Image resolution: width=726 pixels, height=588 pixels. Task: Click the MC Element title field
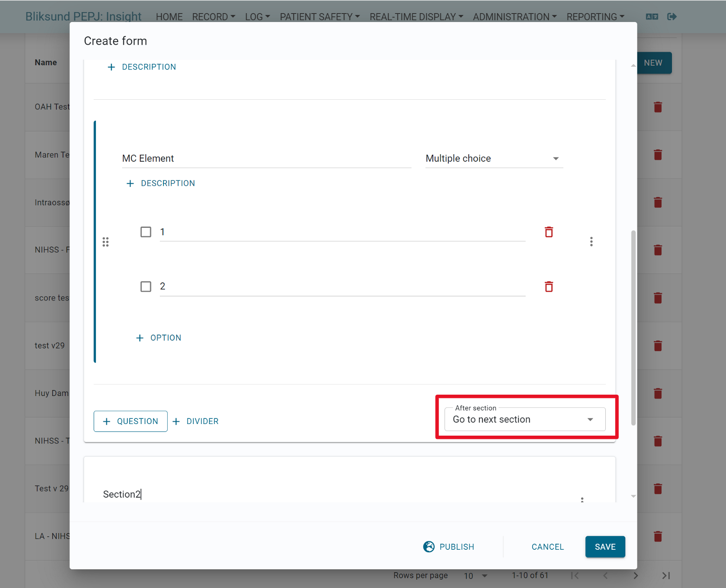click(x=267, y=158)
